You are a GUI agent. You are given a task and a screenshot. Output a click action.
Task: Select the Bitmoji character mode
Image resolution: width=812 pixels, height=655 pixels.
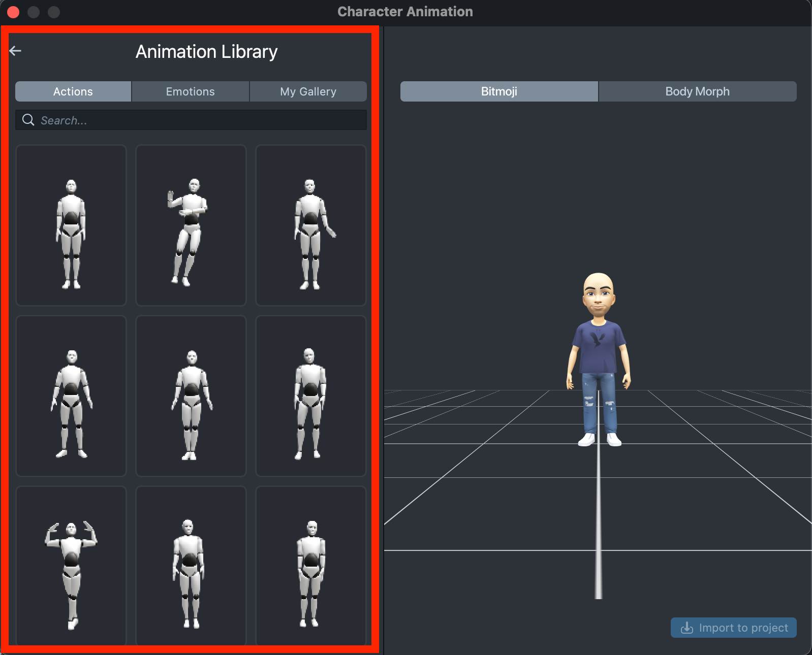point(498,91)
